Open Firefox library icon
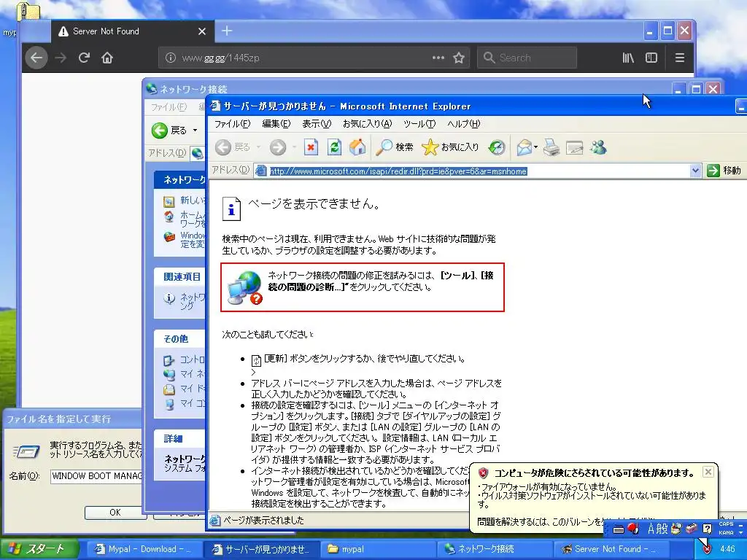 (628, 58)
